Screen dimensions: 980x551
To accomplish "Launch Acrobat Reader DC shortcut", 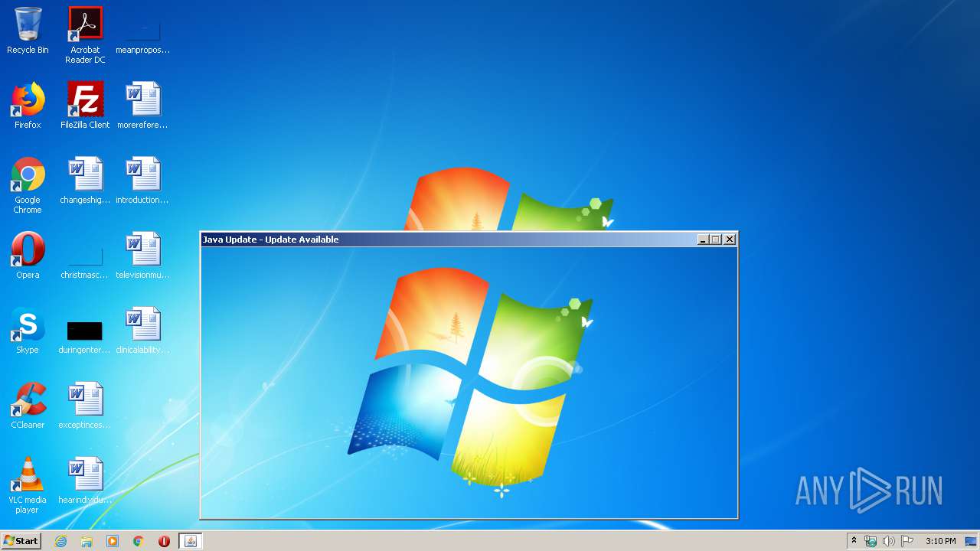I will [x=85, y=35].
